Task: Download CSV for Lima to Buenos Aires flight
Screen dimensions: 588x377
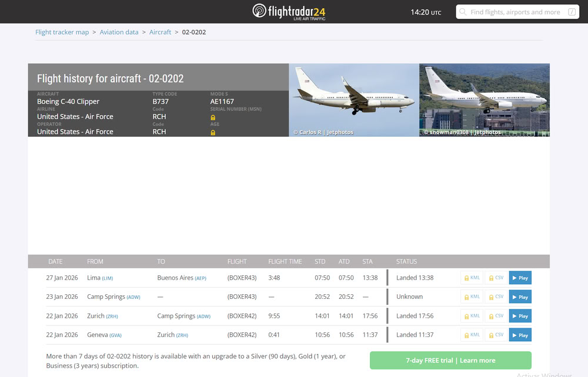Action: point(496,278)
